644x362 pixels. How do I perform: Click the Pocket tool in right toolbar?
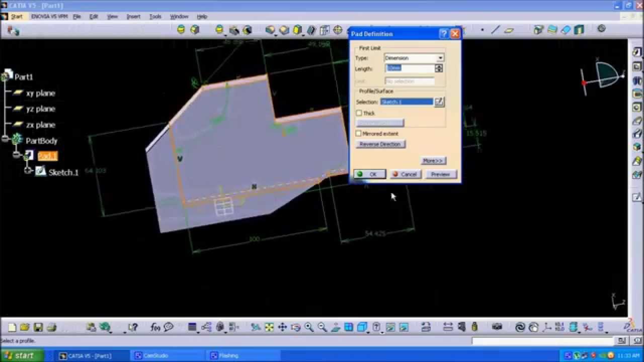tap(637, 66)
